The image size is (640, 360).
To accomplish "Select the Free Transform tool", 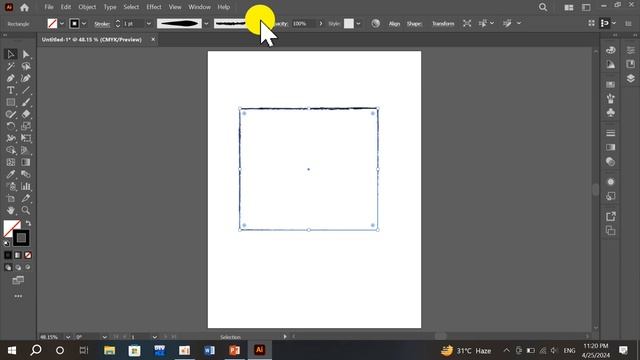I will click(x=26, y=138).
